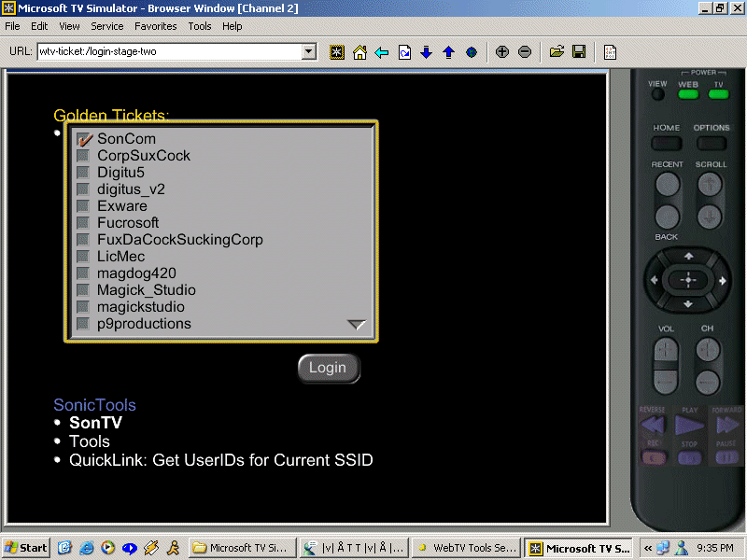Click the zoom out minus icon
The height and width of the screenshot is (560, 747).
(525, 52)
